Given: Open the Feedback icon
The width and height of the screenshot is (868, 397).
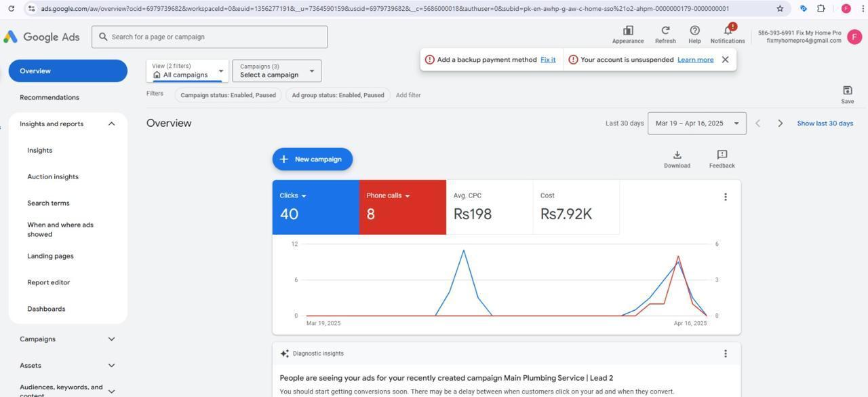Looking at the screenshot, I should point(722,155).
